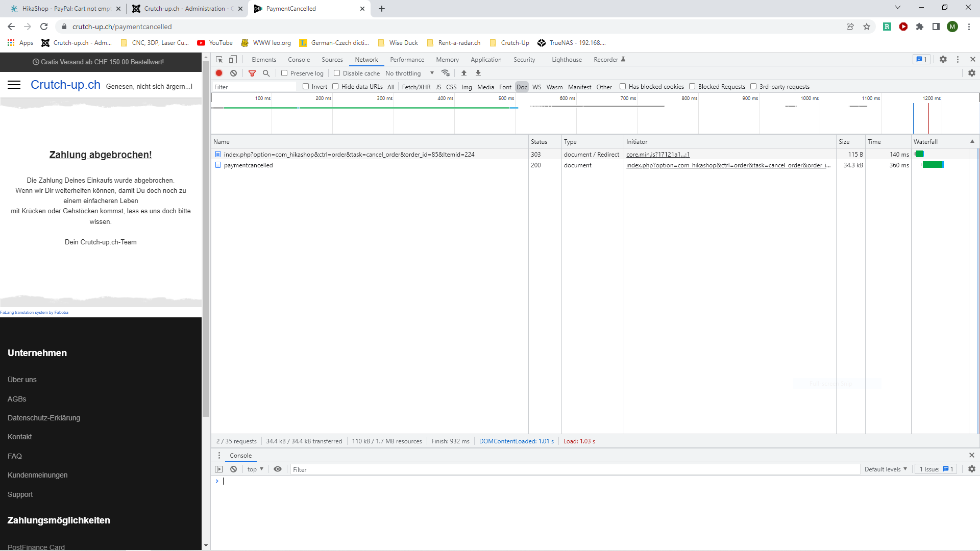Click the network Filter text field
The height and width of the screenshot is (551, 980).
254,87
